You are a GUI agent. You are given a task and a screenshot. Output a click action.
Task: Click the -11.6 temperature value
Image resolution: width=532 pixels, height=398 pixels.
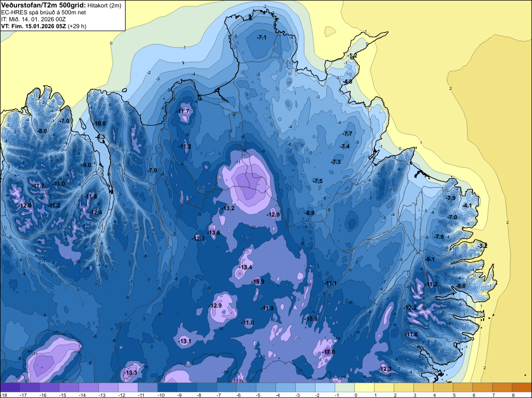click(x=412, y=335)
